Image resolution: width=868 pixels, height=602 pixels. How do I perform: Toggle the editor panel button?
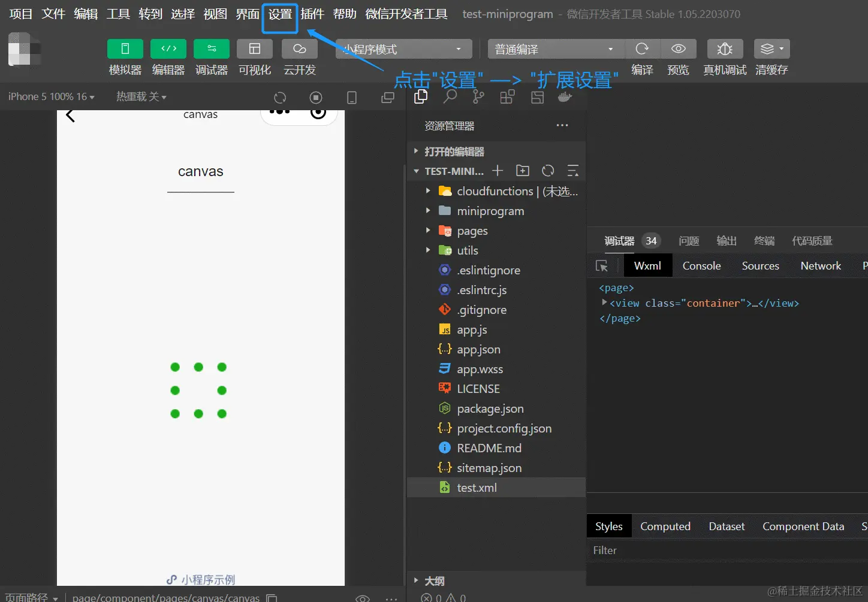168,49
